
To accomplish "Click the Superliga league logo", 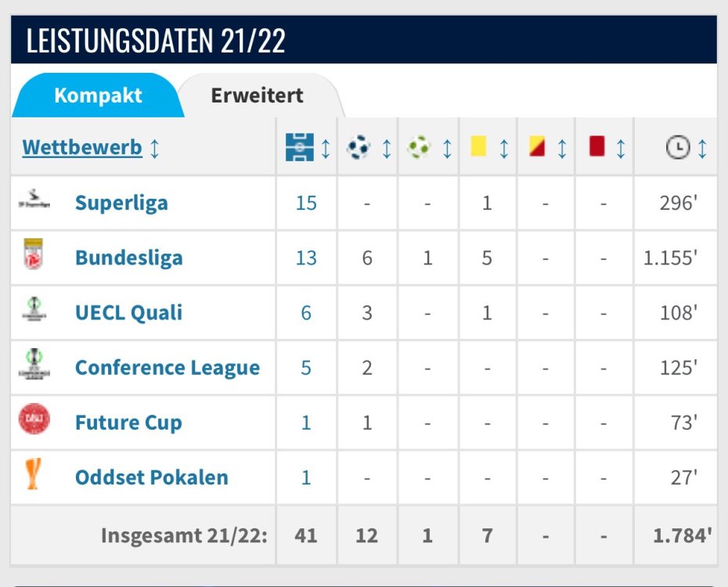I will click(34, 203).
